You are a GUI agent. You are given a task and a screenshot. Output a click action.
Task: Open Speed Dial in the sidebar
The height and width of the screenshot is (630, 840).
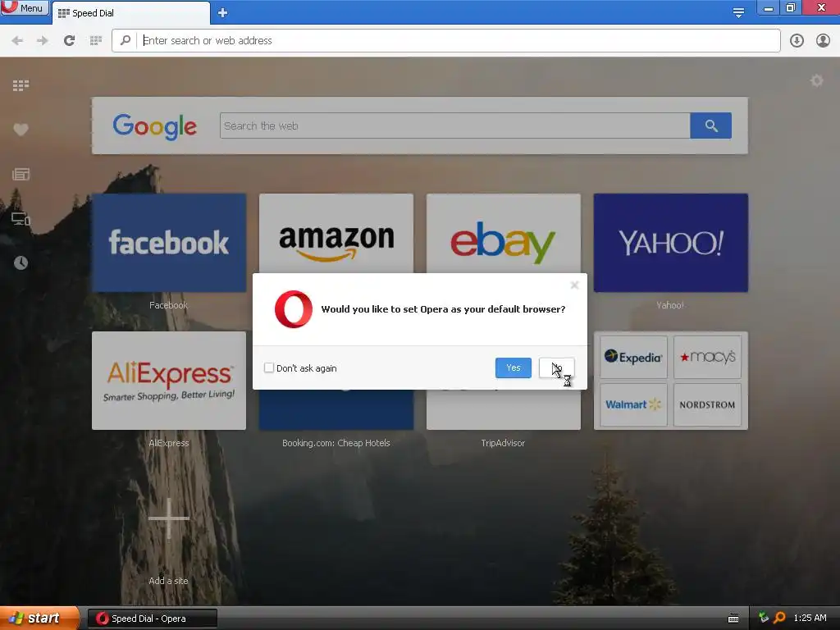[x=21, y=85]
